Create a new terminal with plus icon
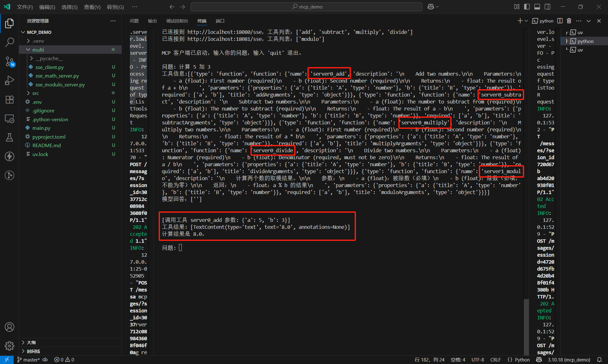The width and height of the screenshot is (608, 364). point(520,21)
